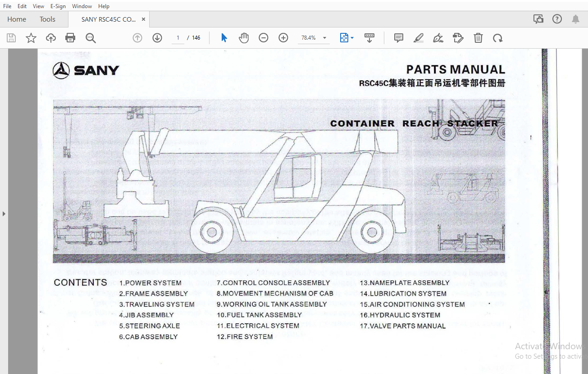Open the View menu
The width and height of the screenshot is (588, 374).
point(39,6)
